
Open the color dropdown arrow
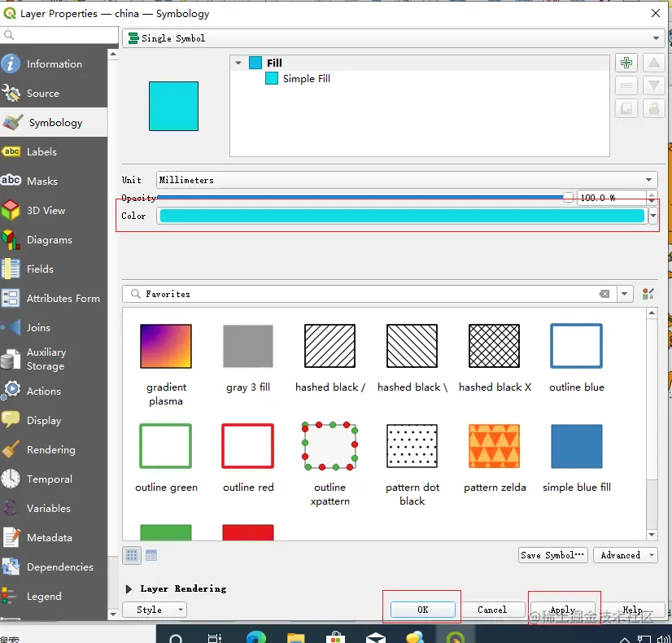(x=652, y=216)
